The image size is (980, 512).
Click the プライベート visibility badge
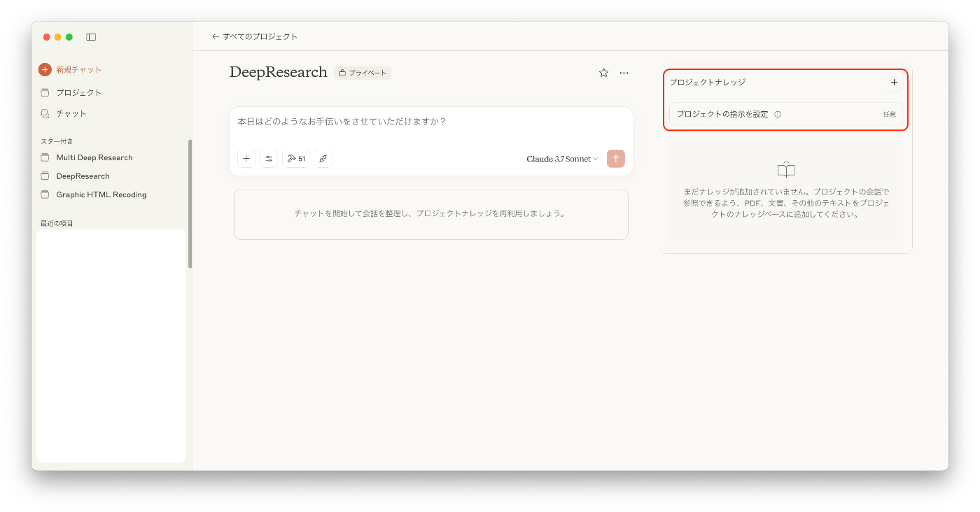363,73
